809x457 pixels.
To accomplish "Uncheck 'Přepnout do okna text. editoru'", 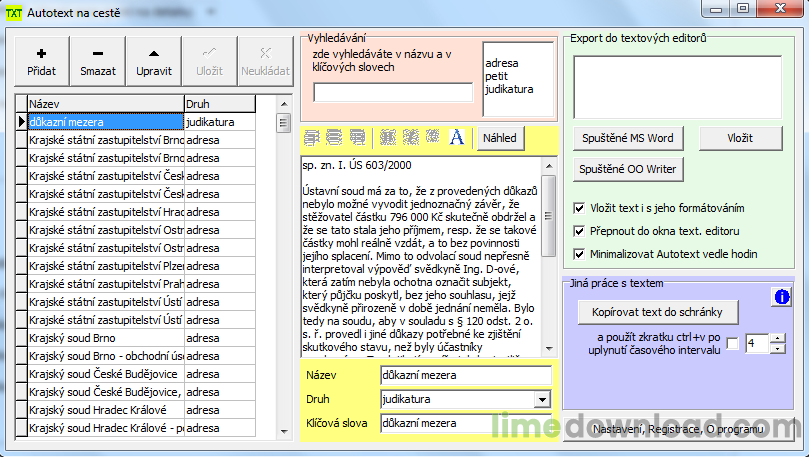I will (x=580, y=231).
